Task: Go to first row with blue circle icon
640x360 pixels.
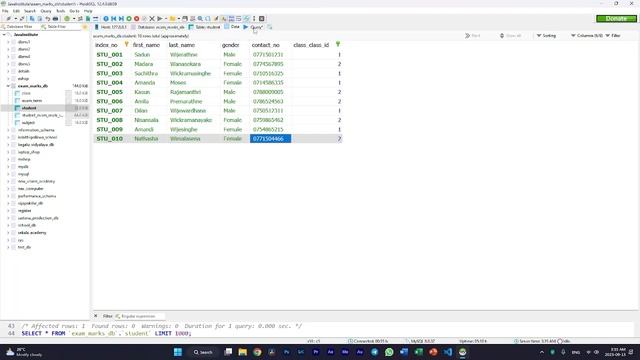Action: 106,19
